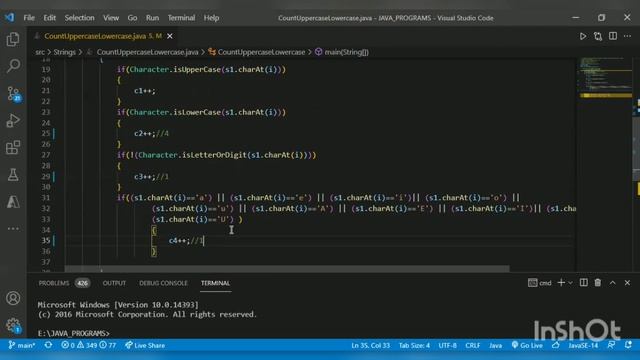Open the Run and Debug view
This screenshot has width=640, height=360.
[x=13, y=121]
